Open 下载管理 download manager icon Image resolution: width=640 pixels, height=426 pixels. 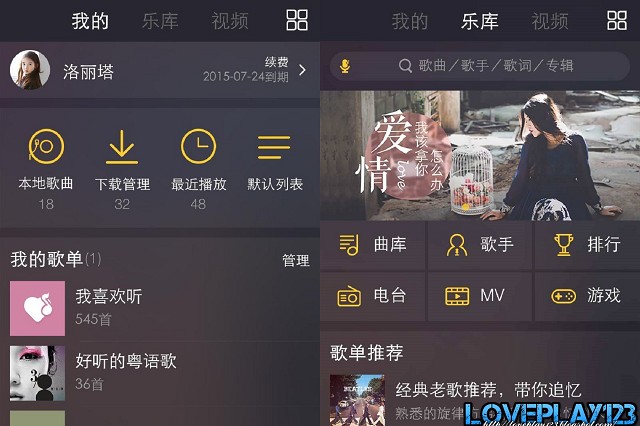[x=122, y=147]
